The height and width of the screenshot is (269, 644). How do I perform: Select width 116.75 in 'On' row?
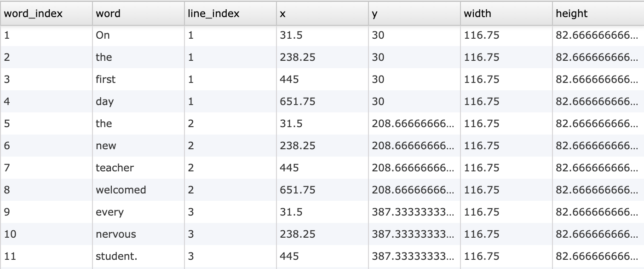click(506, 35)
